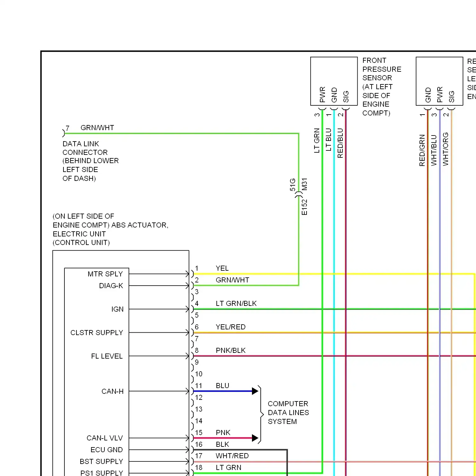Click the ECU GND terminal label
Image resolution: width=476 pixels, height=476 pixels.
coord(106,450)
